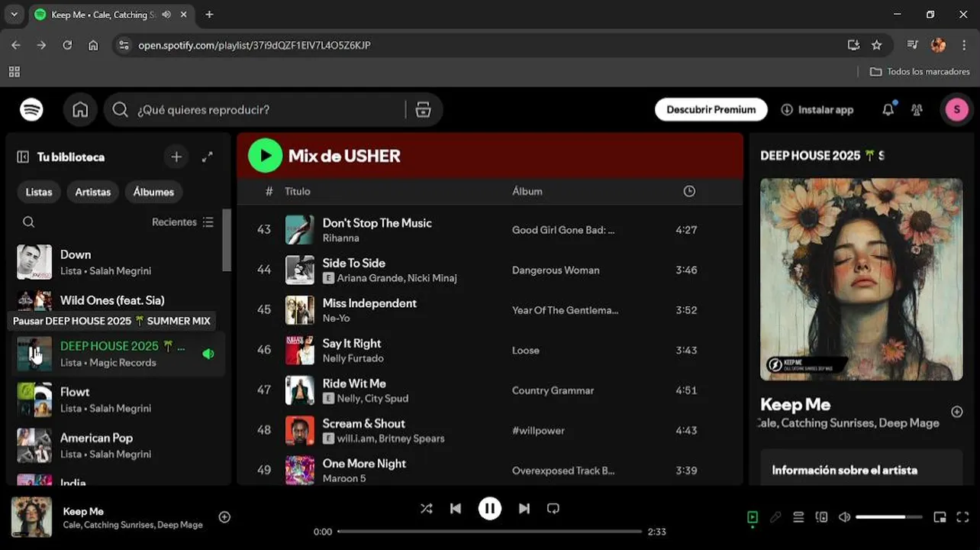Skip to previous track

coord(456,509)
